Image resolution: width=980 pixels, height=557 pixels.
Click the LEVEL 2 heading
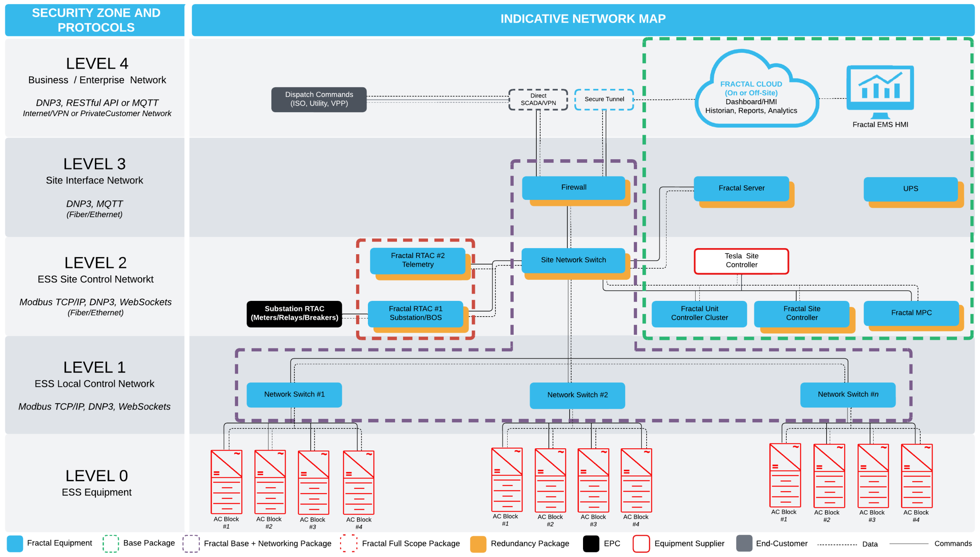(95, 263)
